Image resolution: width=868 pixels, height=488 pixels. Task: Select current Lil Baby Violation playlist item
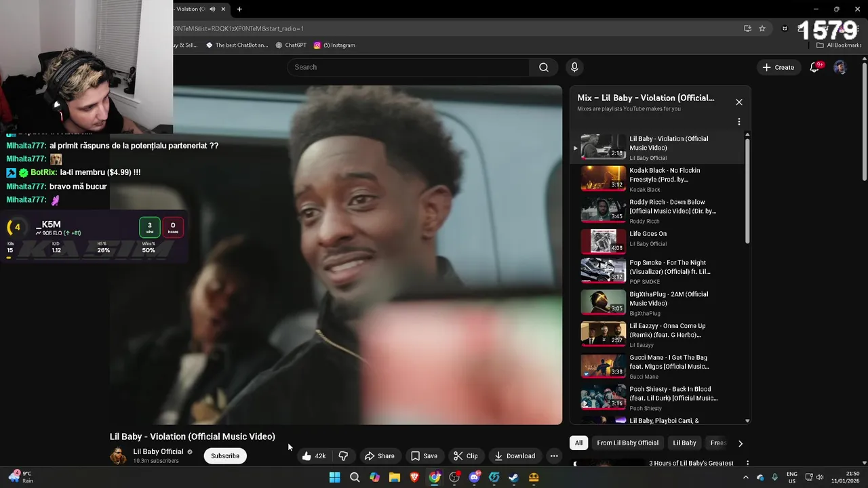pyautogui.click(x=657, y=147)
